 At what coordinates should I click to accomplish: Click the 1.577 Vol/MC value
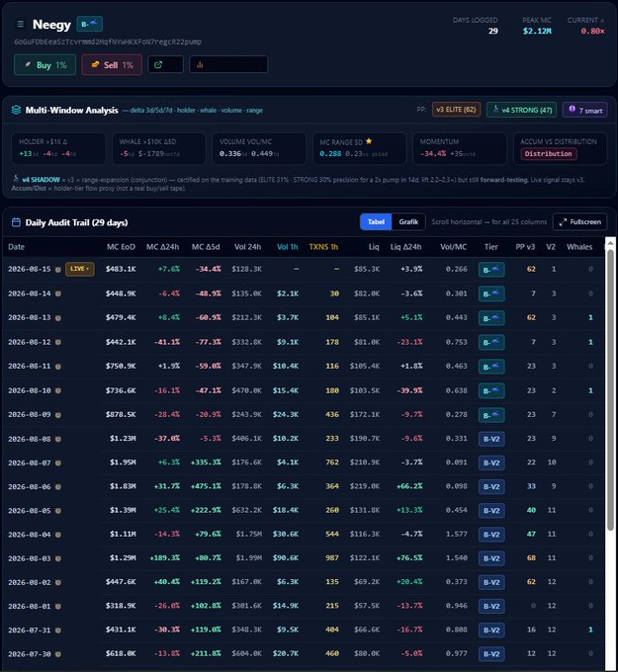[456, 534]
